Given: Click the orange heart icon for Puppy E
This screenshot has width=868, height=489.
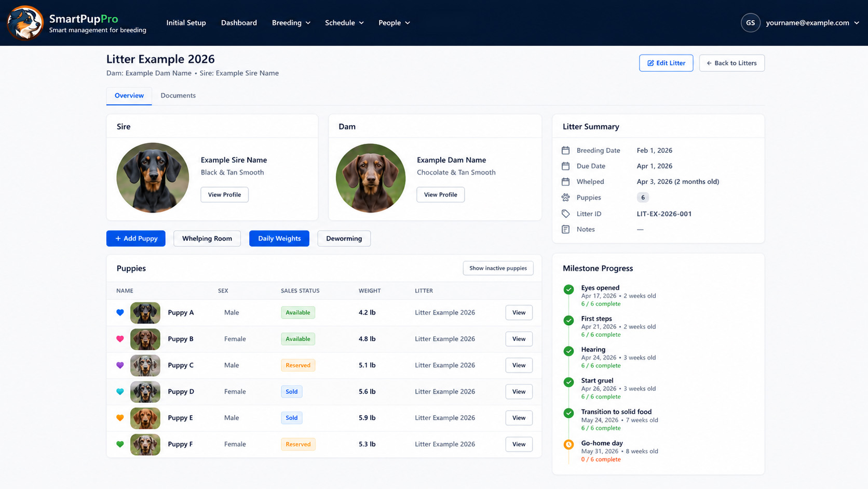Looking at the screenshot, I should (120, 418).
